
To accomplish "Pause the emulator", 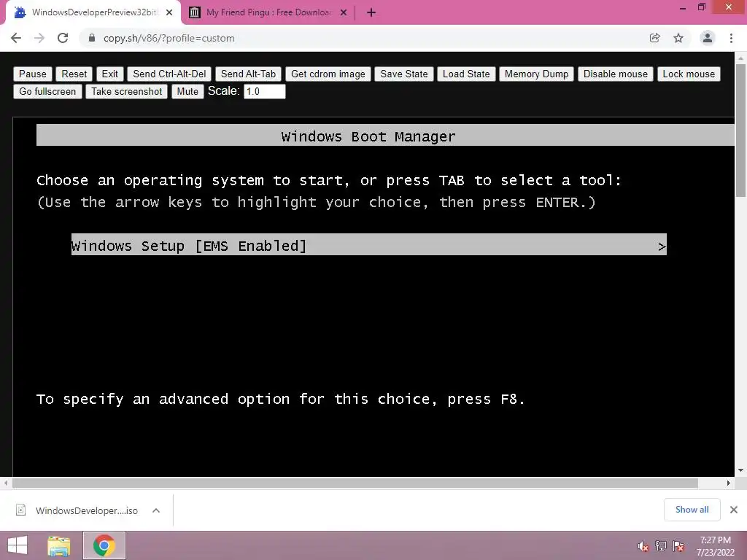I will [x=32, y=74].
